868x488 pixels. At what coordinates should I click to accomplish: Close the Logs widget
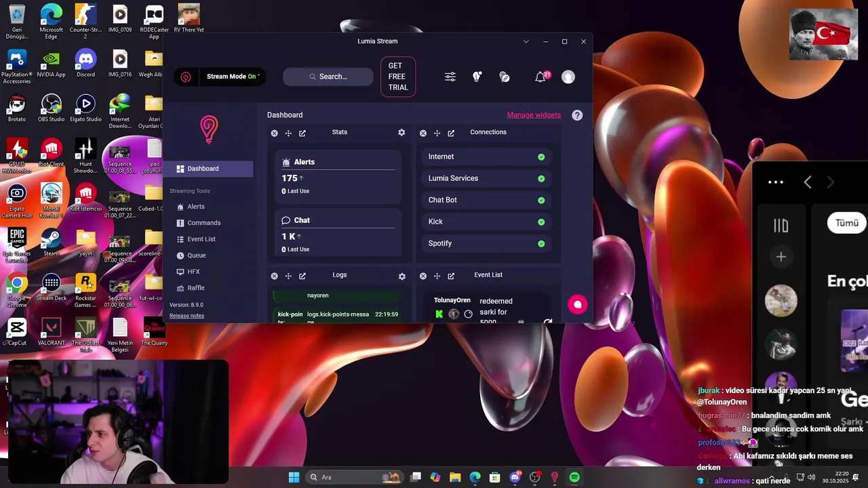coord(274,276)
